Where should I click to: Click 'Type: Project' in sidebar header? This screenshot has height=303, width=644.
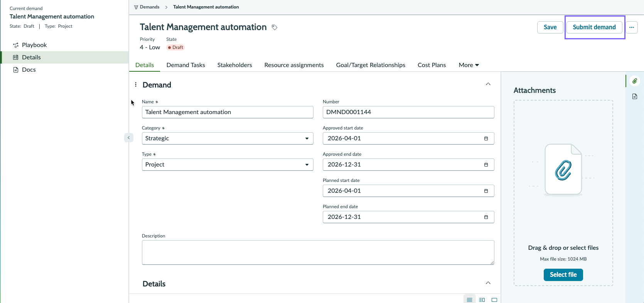click(59, 26)
